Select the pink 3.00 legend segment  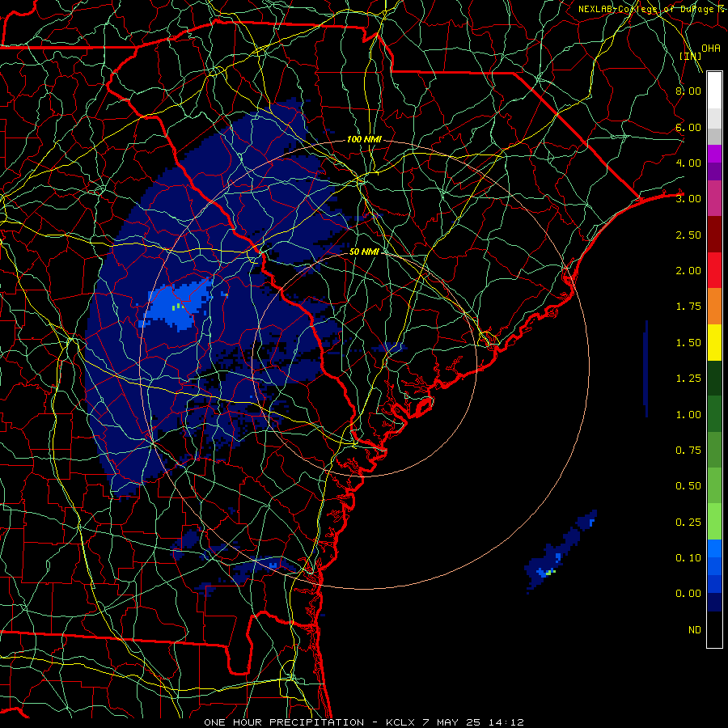pyautogui.click(x=714, y=198)
